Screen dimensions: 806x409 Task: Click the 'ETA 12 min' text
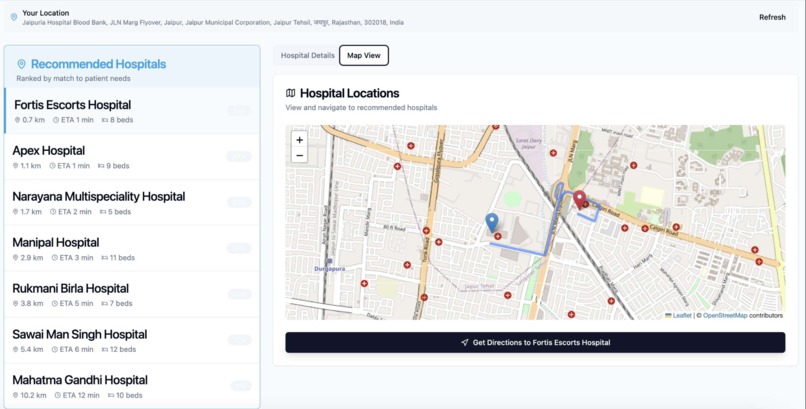pos(81,396)
